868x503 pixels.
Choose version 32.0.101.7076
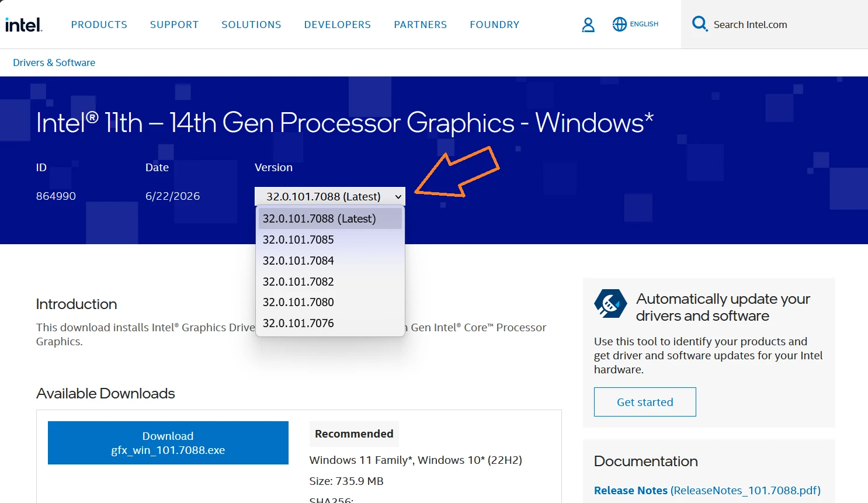[x=330, y=323]
